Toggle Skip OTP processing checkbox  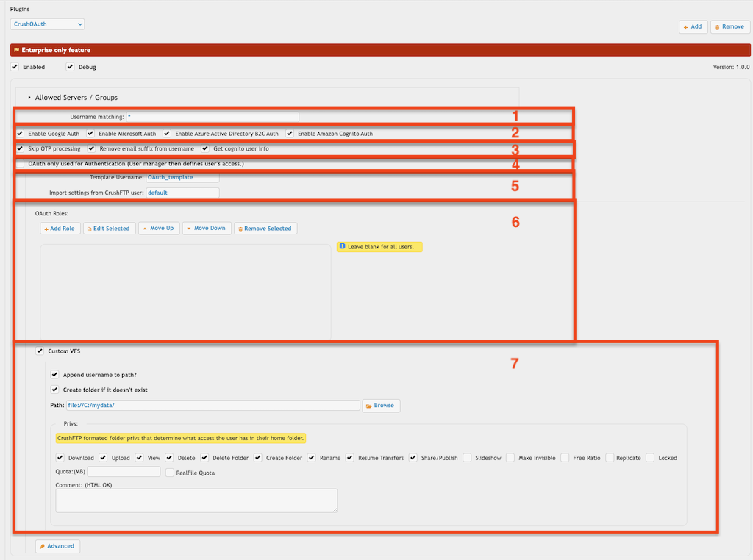coord(20,148)
